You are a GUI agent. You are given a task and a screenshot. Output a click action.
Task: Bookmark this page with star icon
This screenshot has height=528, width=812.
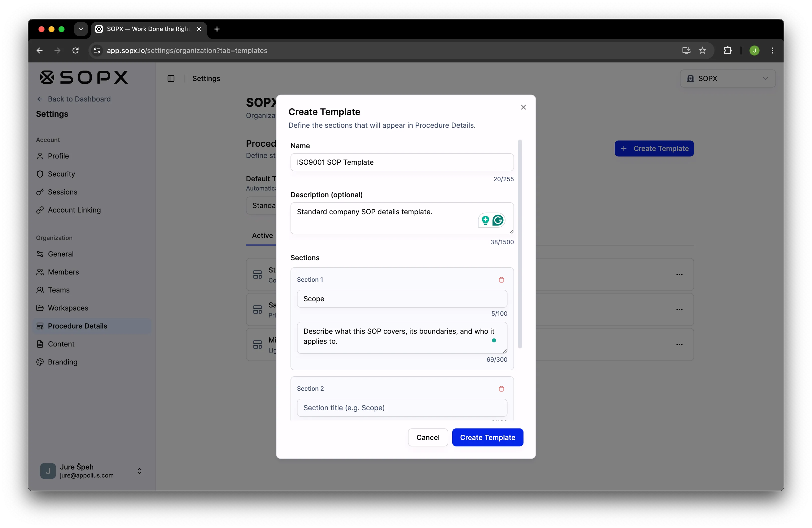[x=702, y=50]
